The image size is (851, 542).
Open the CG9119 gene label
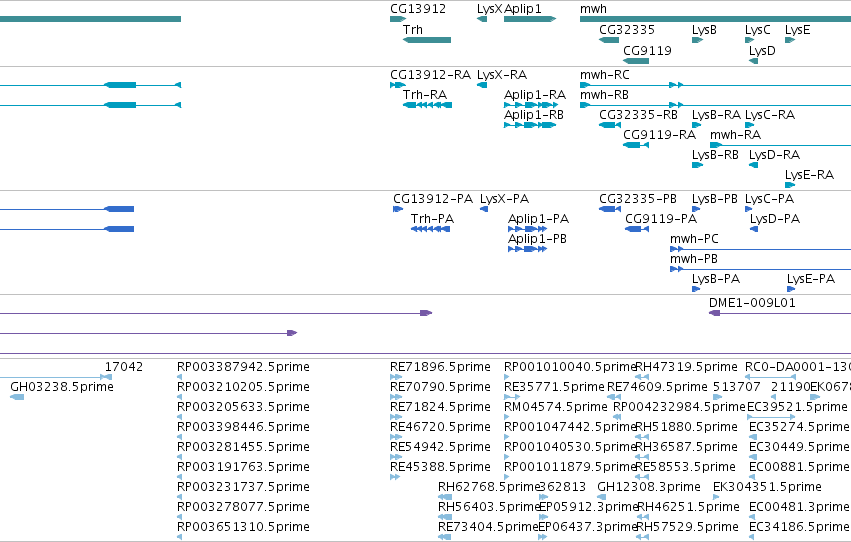[x=647, y=50]
